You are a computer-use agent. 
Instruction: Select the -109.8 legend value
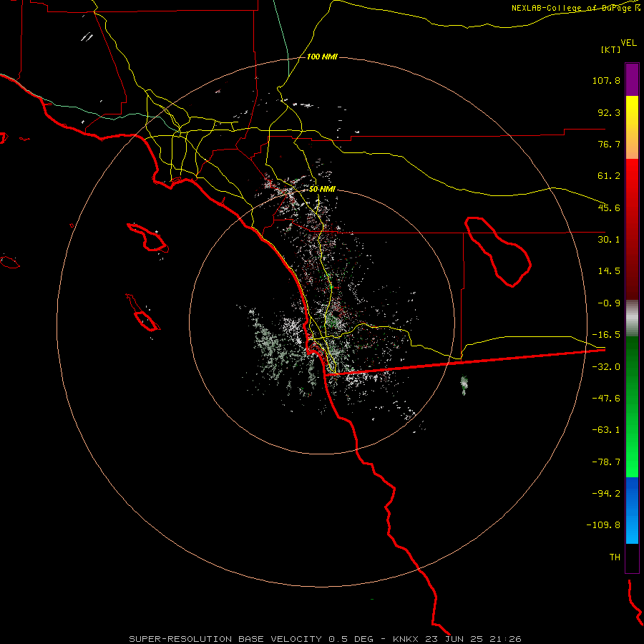604,525
